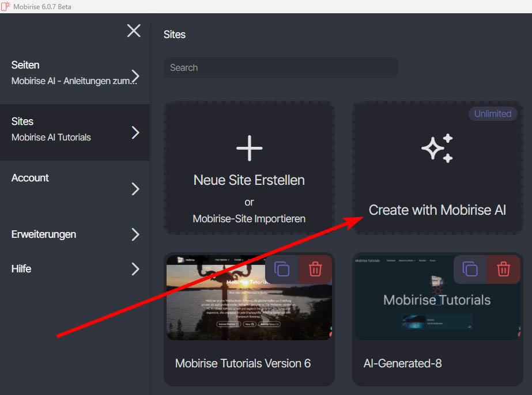Duplicate the AI-Generated-8 site
The image size is (532, 395).
click(x=470, y=269)
